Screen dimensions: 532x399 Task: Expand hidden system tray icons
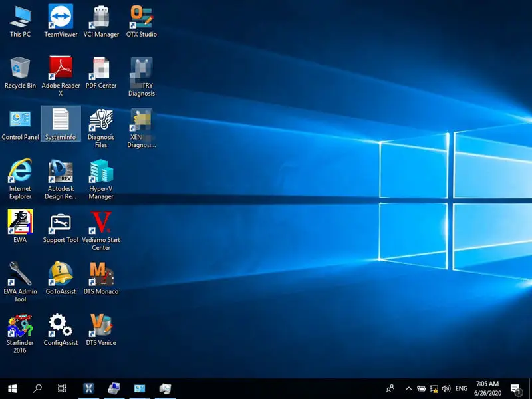pos(408,388)
